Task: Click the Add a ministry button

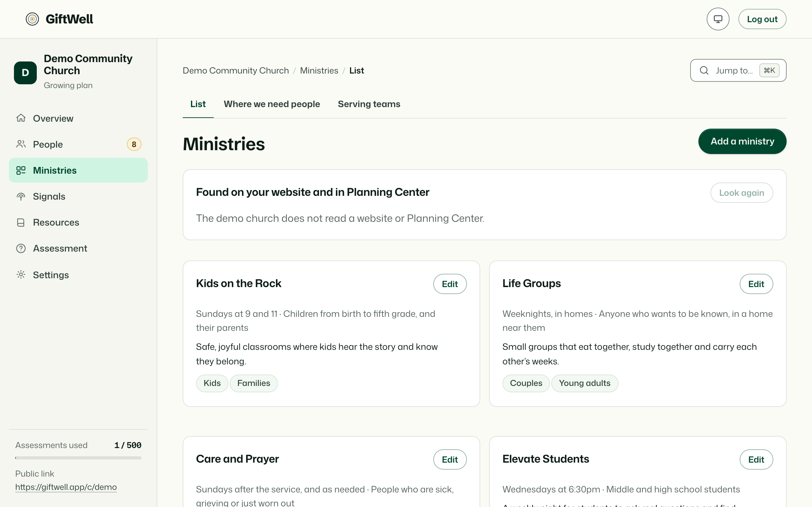Action: (x=742, y=141)
